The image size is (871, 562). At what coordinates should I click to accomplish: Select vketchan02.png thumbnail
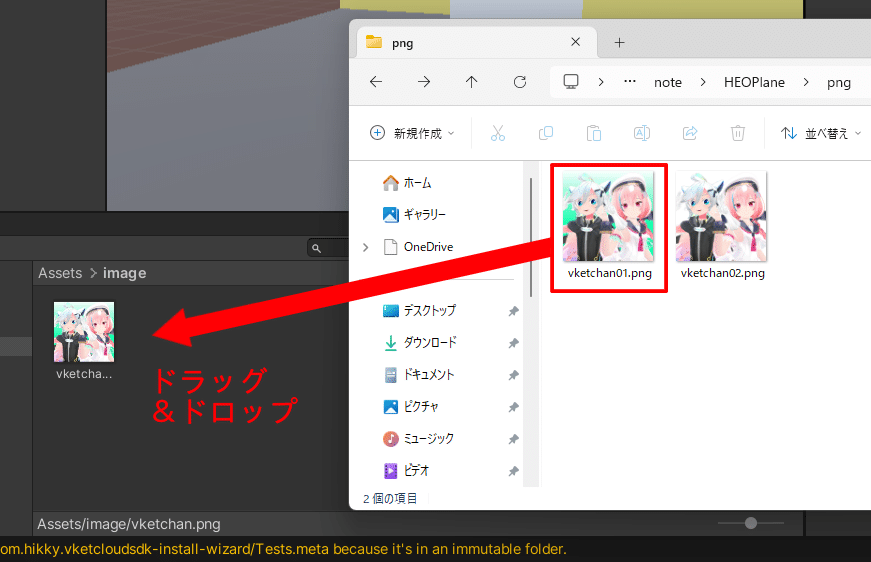click(x=721, y=217)
